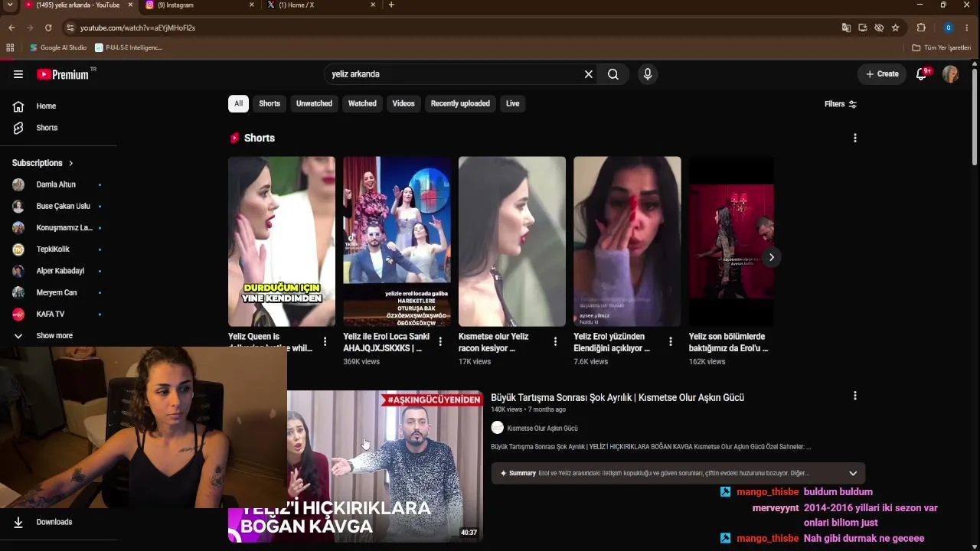Viewport: 980px width, 551px height.
Task: Clear the search query with the X
Action: pyautogui.click(x=589, y=74)
